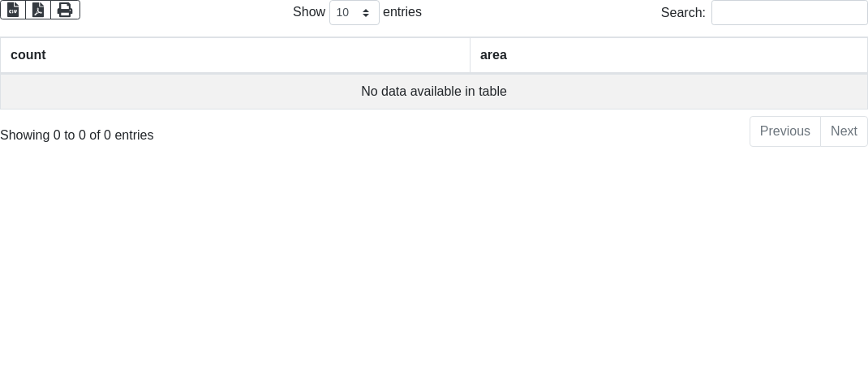The image size is (868, 365).
Task: Export the table as CSV file
Action: (13, 10)
